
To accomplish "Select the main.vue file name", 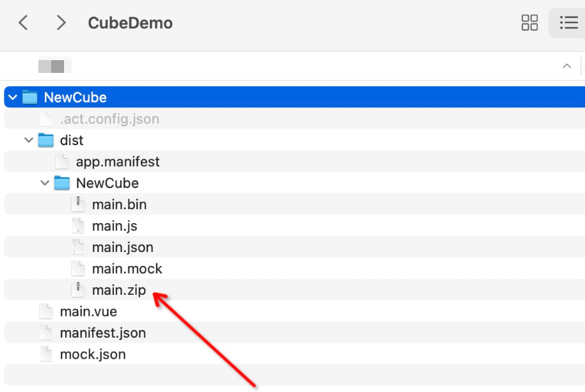I will (x=88, y=312).
